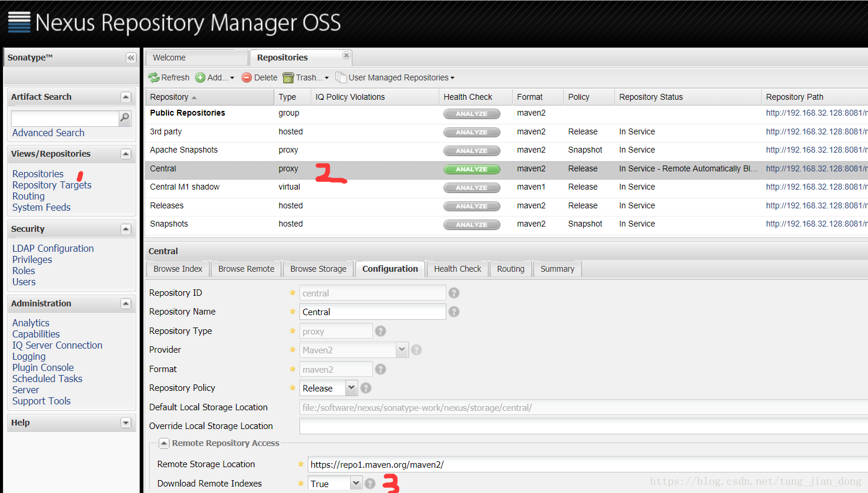Select the Releases repository row

coord(506,206)
